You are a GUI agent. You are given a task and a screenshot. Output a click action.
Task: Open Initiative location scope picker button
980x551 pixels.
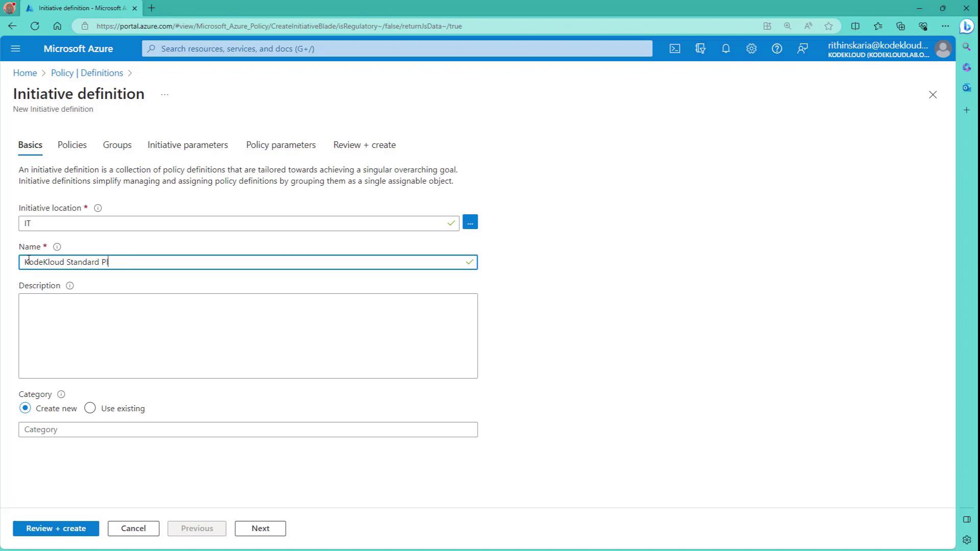pyautogui.click(x=470, y=222)
